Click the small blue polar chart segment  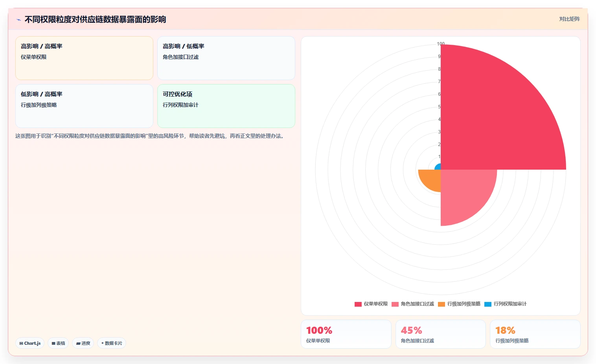[x=438, y=167]
